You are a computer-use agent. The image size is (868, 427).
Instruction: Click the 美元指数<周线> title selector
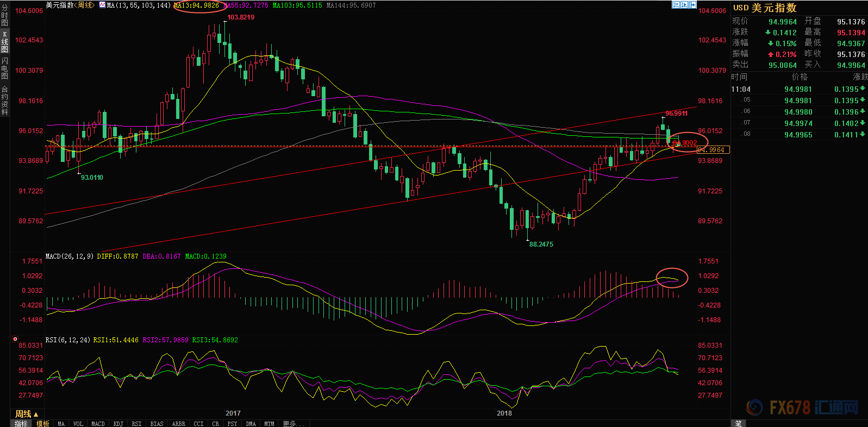70,5
